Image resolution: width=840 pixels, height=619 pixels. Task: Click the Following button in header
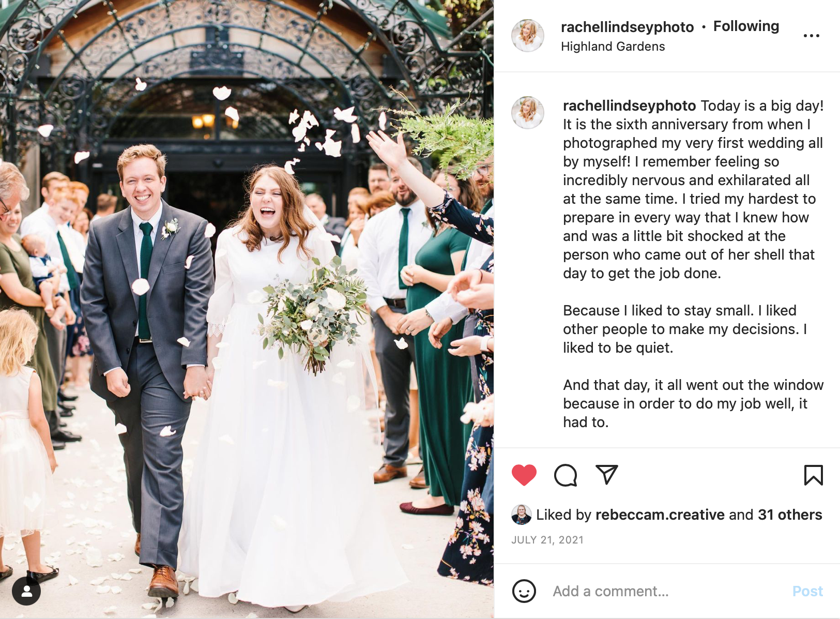click(746, 26)
